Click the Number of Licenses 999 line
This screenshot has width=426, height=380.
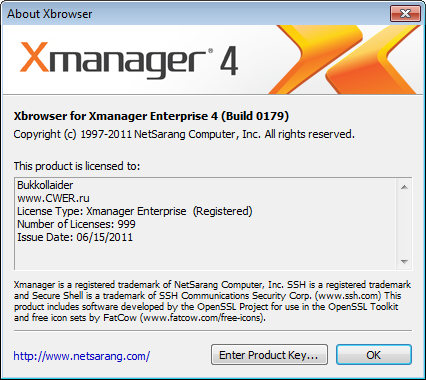tap(76, 224)
